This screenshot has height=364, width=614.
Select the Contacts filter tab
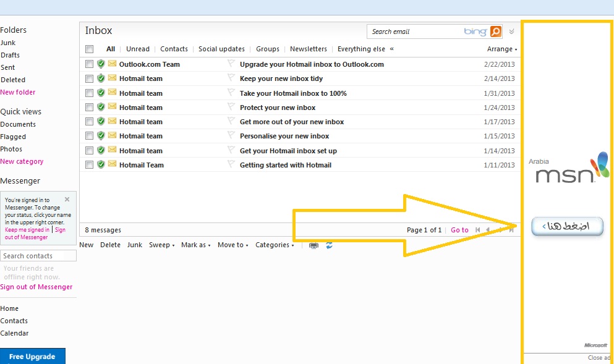click(174, 49)
